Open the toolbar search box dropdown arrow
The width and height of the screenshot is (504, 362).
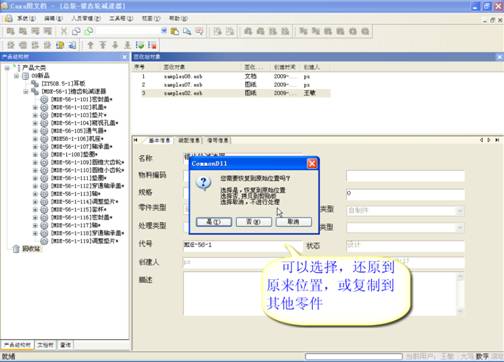(x=164, y=31)
